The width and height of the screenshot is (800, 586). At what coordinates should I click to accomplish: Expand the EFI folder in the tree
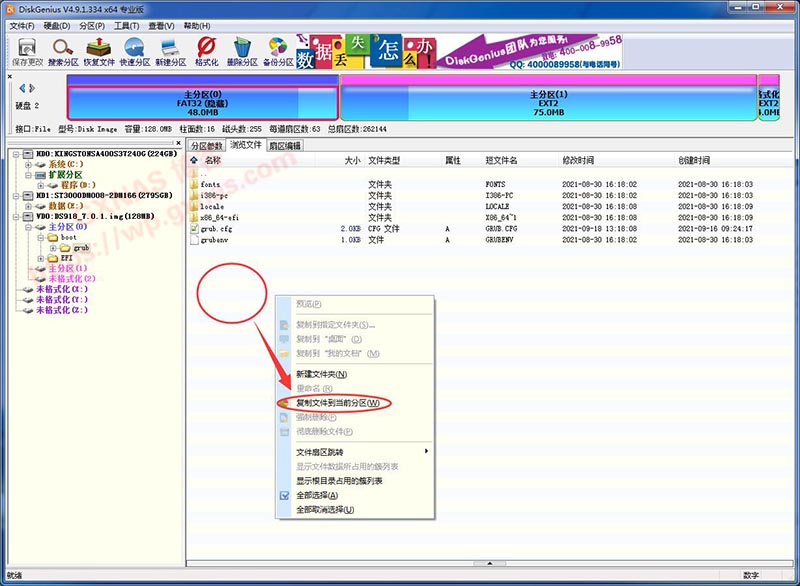41,258
